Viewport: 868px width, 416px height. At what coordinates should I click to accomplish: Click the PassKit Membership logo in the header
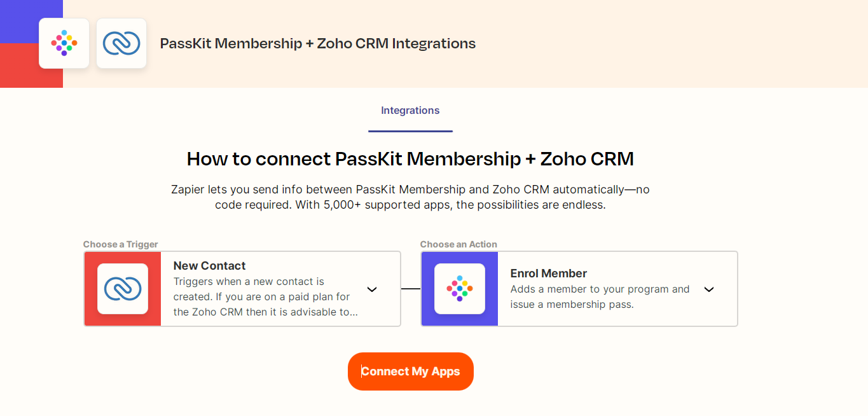click(x=64, y=43)
